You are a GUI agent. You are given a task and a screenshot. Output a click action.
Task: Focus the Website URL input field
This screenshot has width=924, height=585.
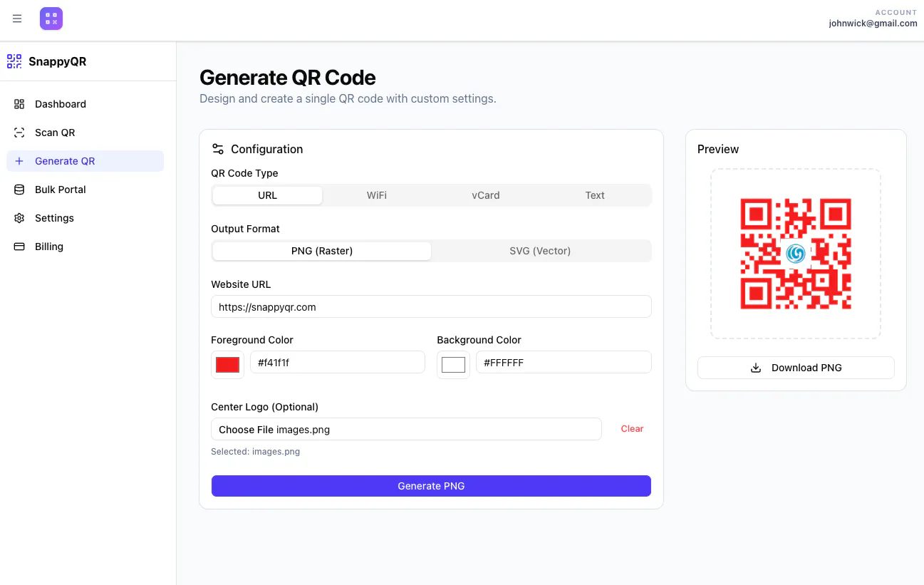(431, 306)
